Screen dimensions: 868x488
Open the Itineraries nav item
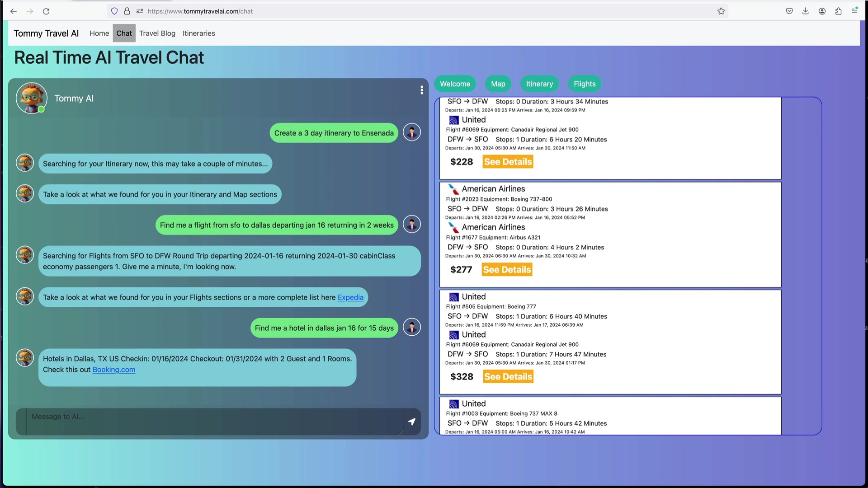pyautogui.click(x=199, y=33)
